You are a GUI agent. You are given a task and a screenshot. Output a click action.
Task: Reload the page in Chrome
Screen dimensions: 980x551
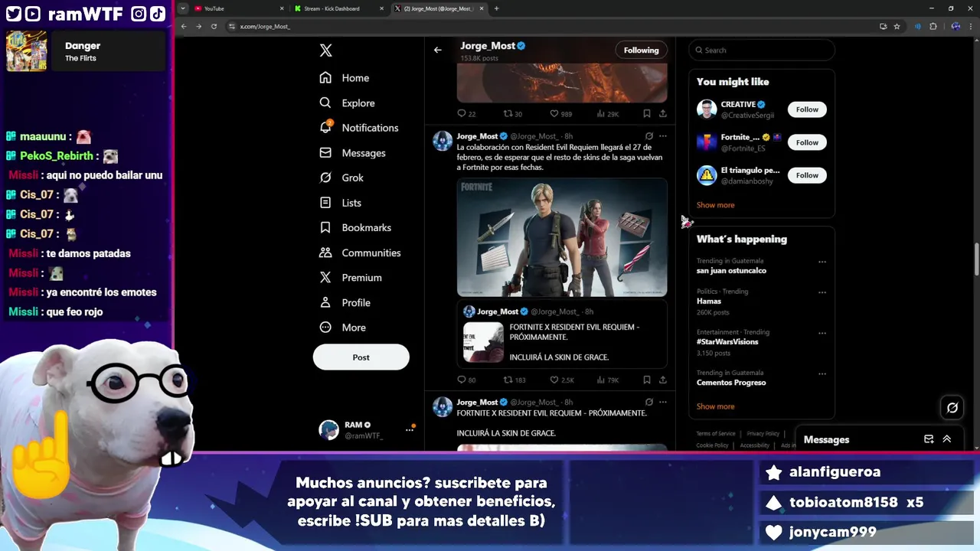[214, 26]
